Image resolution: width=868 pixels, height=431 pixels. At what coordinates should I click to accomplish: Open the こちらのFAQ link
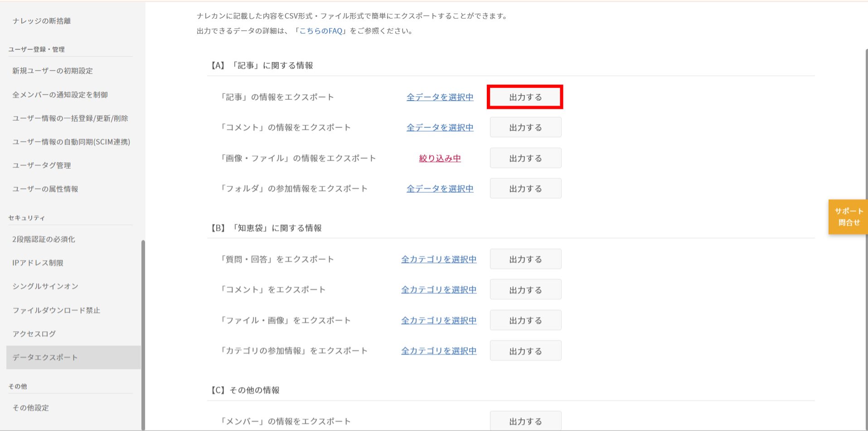point(321,31)
